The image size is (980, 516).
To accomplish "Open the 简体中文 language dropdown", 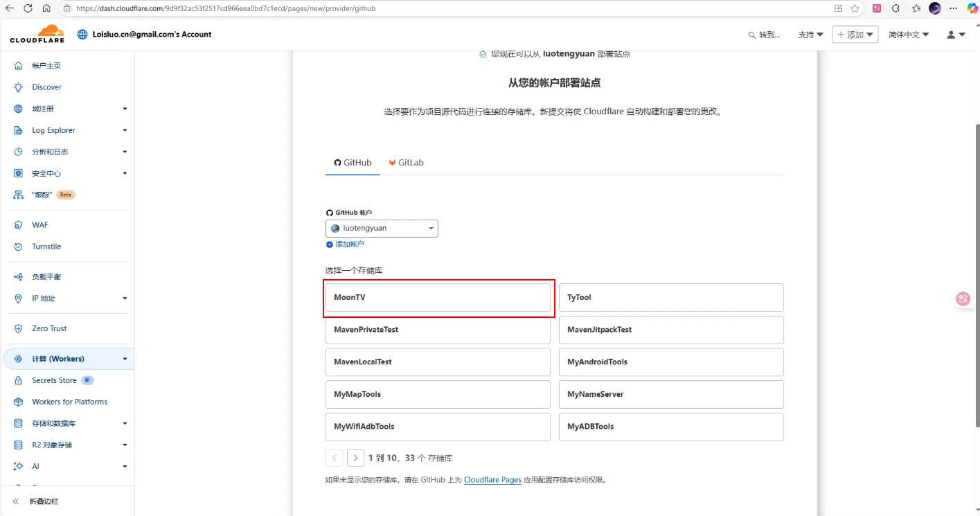I will pyautogui.click(x=909, y=35).
